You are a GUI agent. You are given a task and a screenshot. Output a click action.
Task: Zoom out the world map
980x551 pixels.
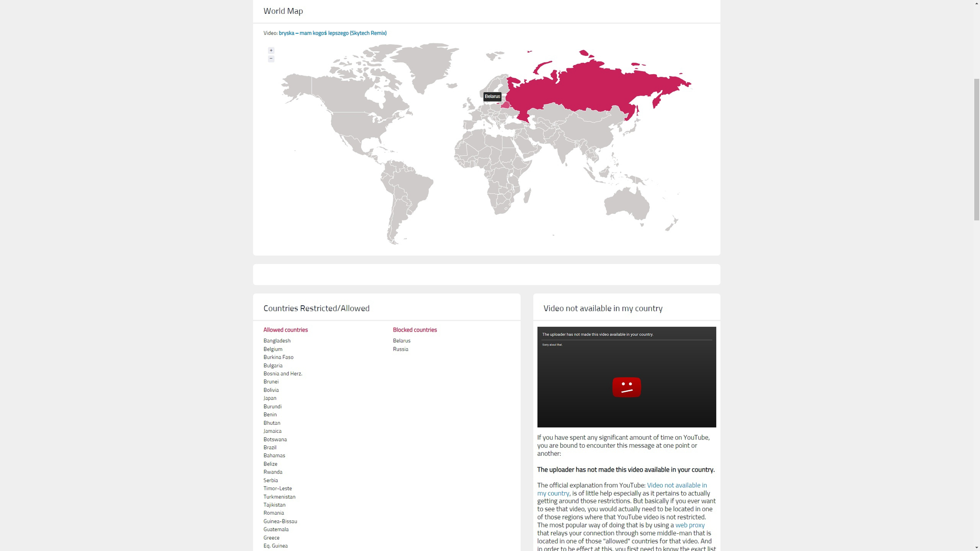tap(271, 59)
